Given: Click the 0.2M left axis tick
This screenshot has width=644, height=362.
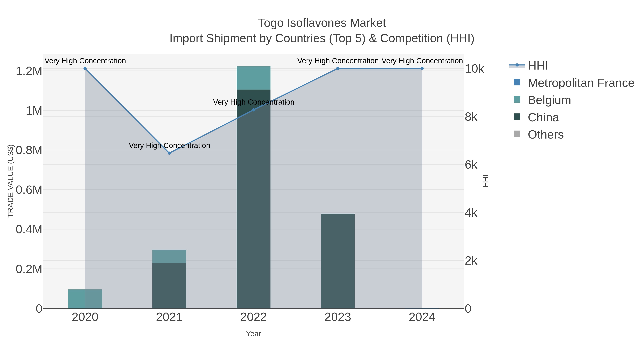Looking at the screenshot, I should tap(29, 269).
